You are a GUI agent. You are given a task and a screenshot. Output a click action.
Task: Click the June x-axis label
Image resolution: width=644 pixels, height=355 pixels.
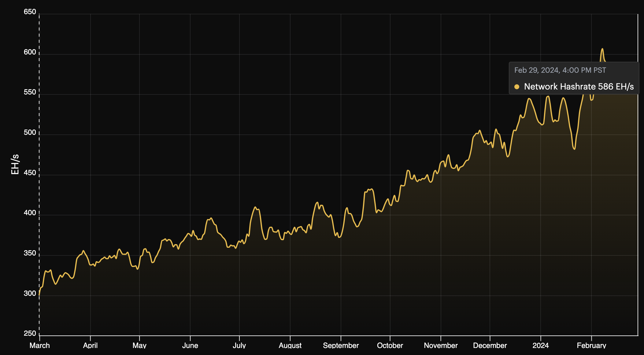pos(190,346)
